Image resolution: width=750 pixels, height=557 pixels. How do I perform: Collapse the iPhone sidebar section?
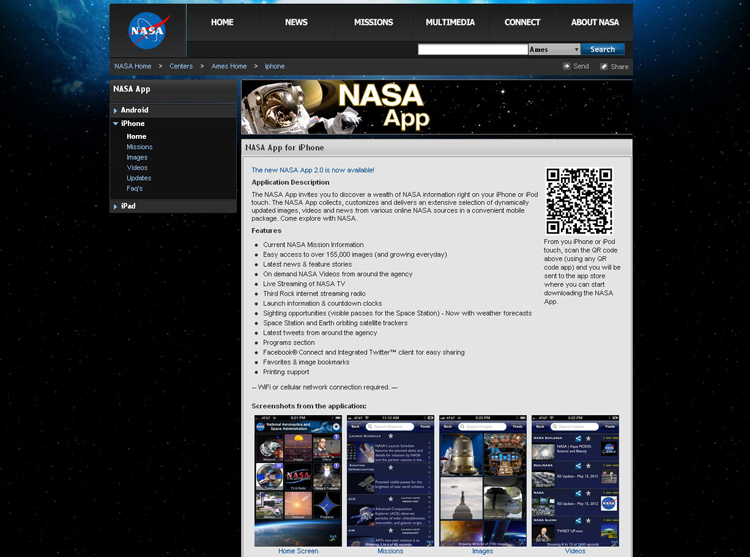[x=132, y=123]
